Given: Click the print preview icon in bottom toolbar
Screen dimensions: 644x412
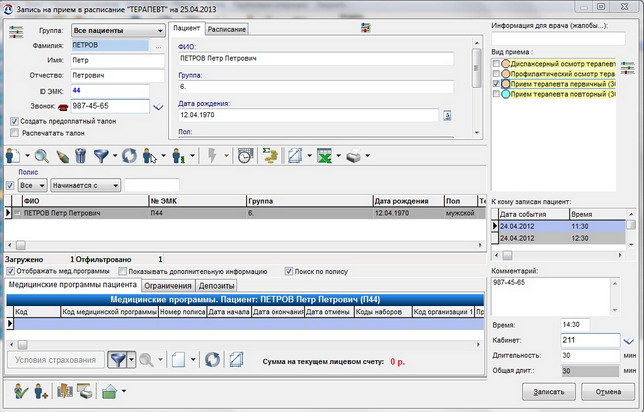Looking at the screenshot, I should (85, 391).
